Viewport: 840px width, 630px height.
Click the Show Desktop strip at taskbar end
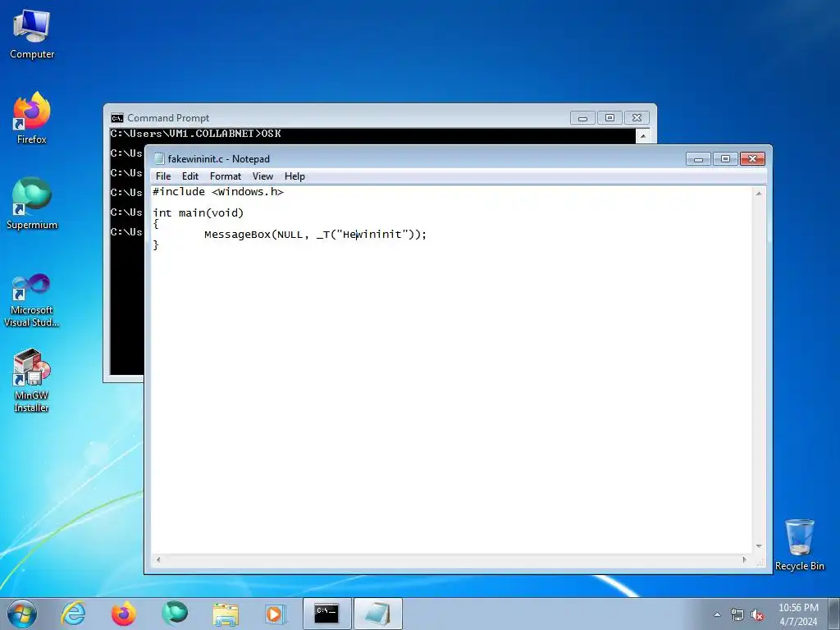pos(834,614)
